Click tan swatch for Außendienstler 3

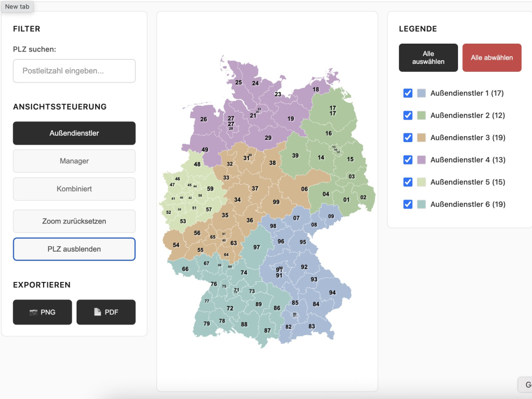421,137
